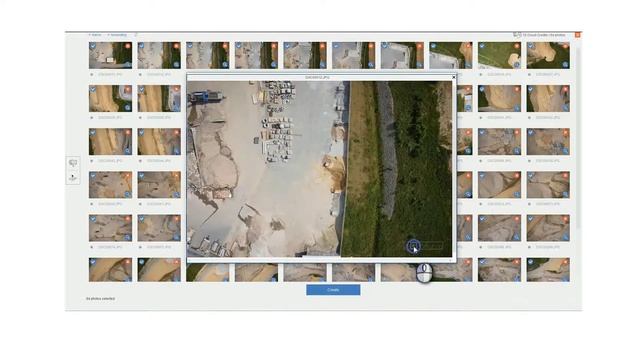The width and height of the screenshot is (640, 360).
Task: Zoom the first photo in the top row
Action: click(x=128, y=64)
